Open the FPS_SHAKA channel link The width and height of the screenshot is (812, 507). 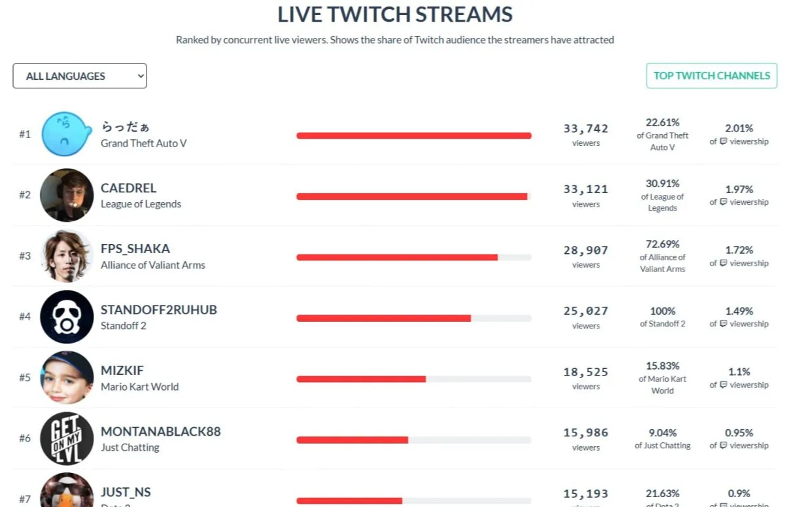pos(135,249)
